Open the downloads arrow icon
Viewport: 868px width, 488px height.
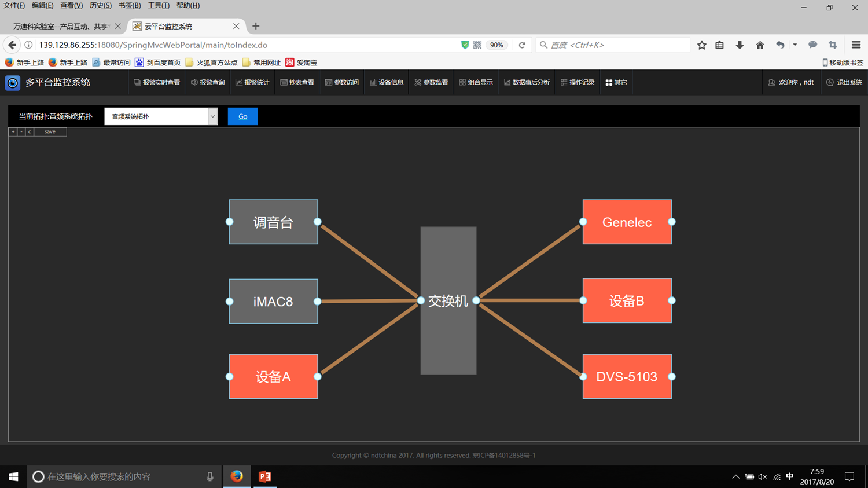(740, 45)
